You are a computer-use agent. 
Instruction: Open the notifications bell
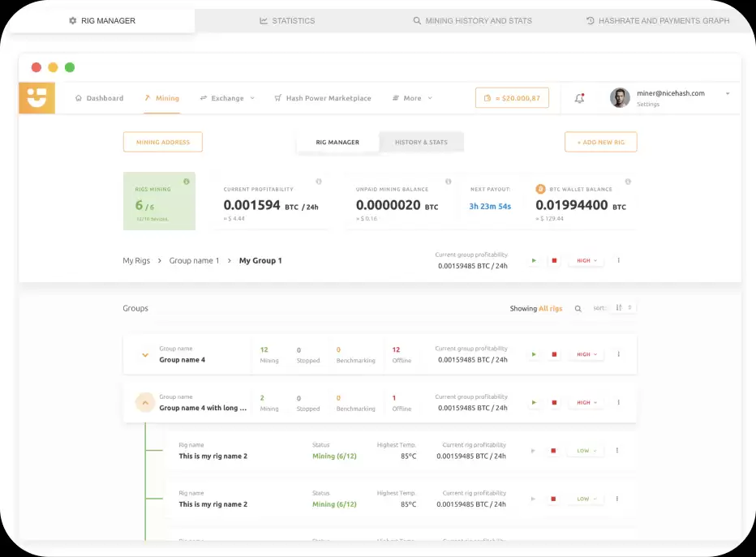(579, 98)
